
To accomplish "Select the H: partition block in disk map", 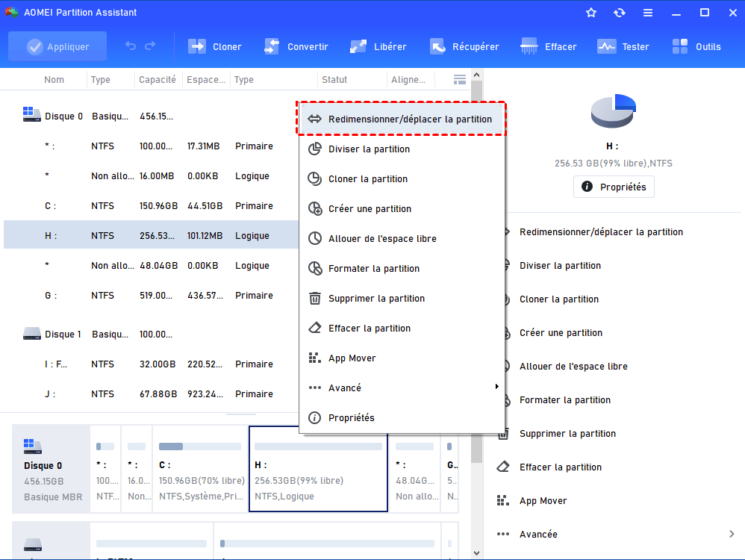I will tap(318, 469).
